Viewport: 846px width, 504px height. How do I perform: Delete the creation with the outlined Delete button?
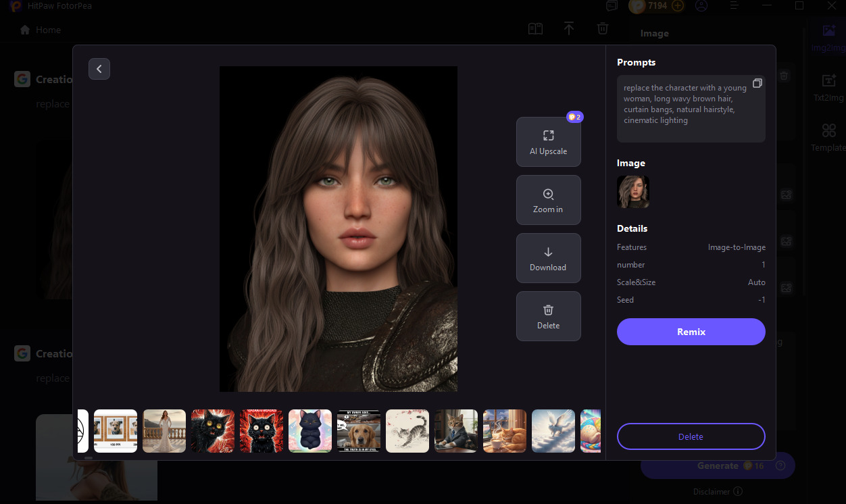coord(691,436)
